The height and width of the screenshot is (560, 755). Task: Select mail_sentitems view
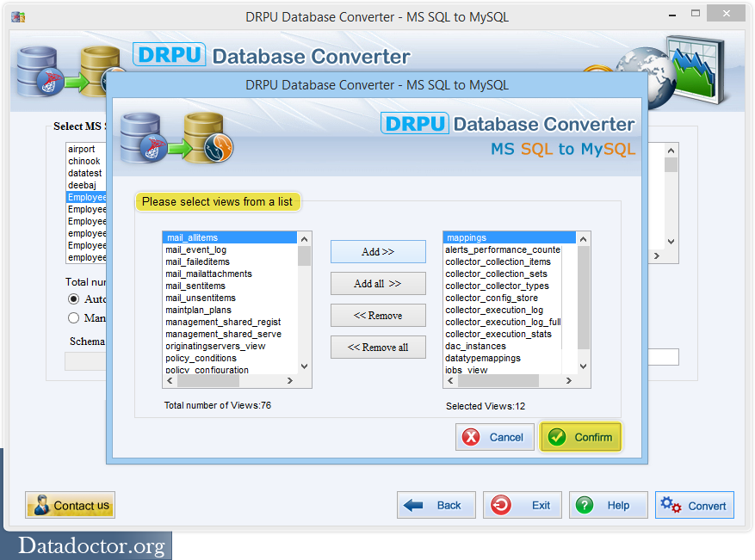click(x=230, y=286)
